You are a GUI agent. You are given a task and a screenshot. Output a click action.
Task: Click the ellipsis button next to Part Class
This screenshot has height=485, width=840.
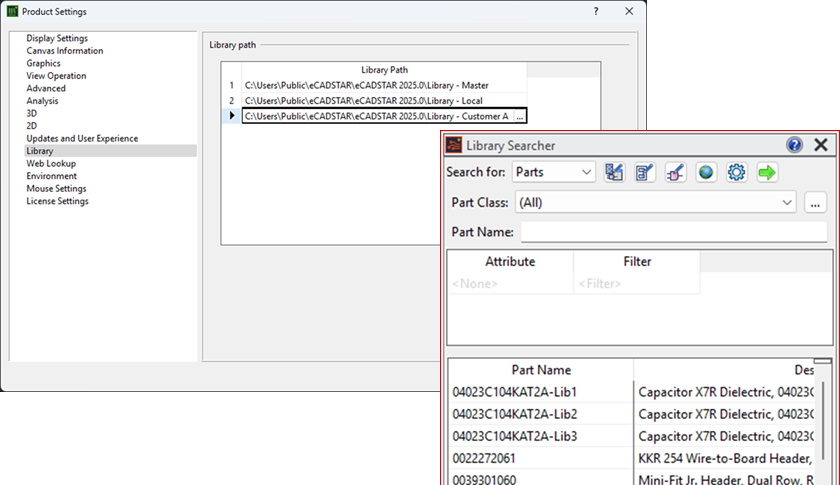click(815, 203)
